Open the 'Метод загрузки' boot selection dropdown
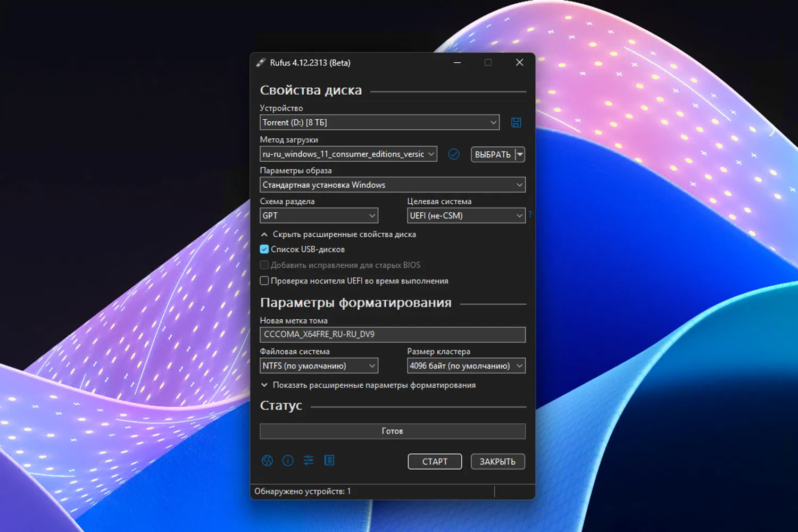 pos(348,154)
